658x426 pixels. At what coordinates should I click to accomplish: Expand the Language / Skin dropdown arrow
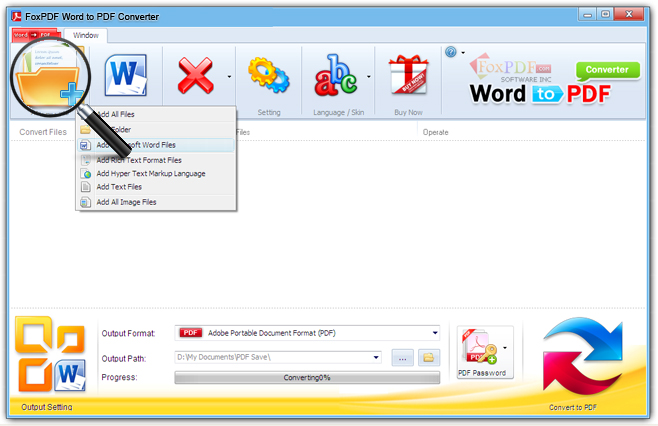click(x=368, y=76)
